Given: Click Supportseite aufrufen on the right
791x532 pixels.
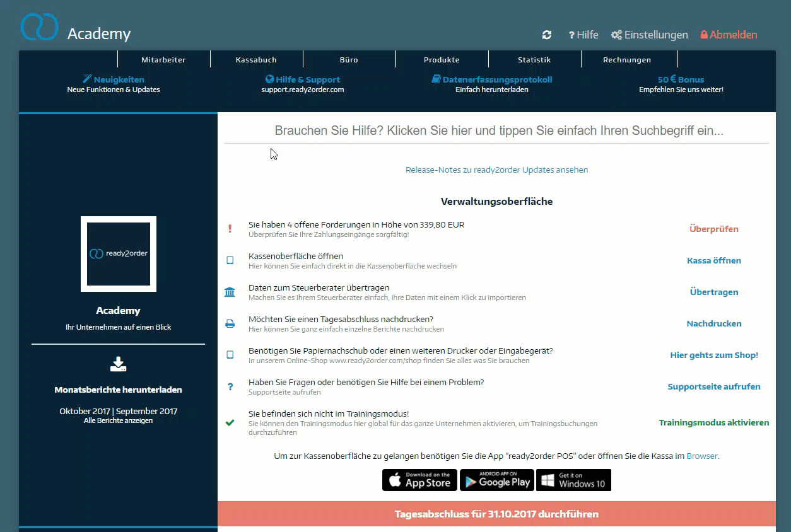Looking at the screenshot, I should (x=714, y=386).
